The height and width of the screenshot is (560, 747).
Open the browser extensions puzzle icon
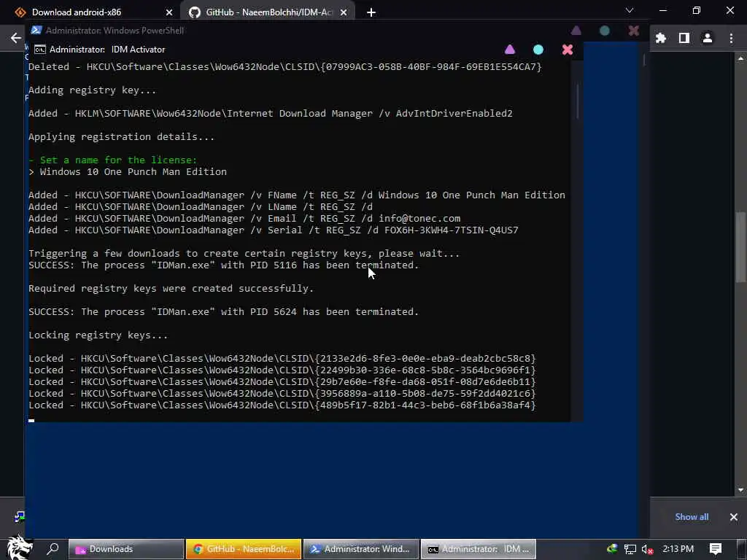[x=661, y=38]
